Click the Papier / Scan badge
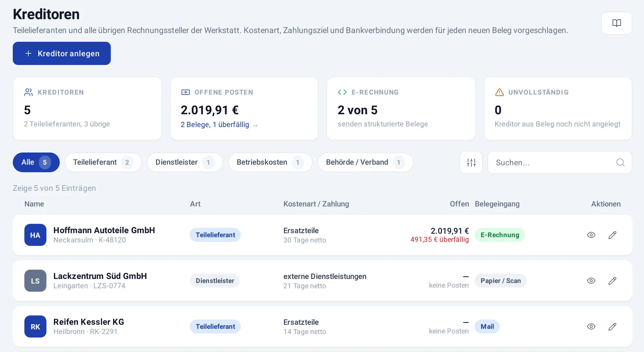The height and width of the screenshot is (352, 644). pos(500,281)
